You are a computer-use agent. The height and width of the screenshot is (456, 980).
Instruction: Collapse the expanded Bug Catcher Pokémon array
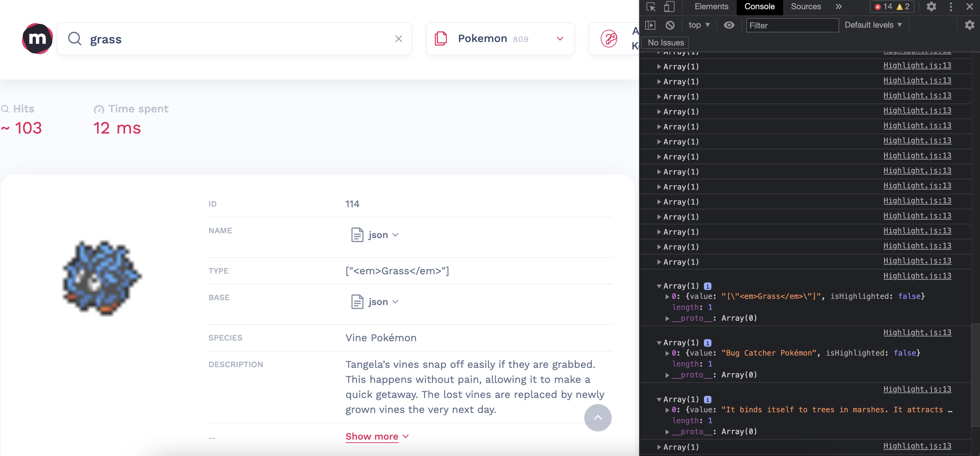(659, 343)
